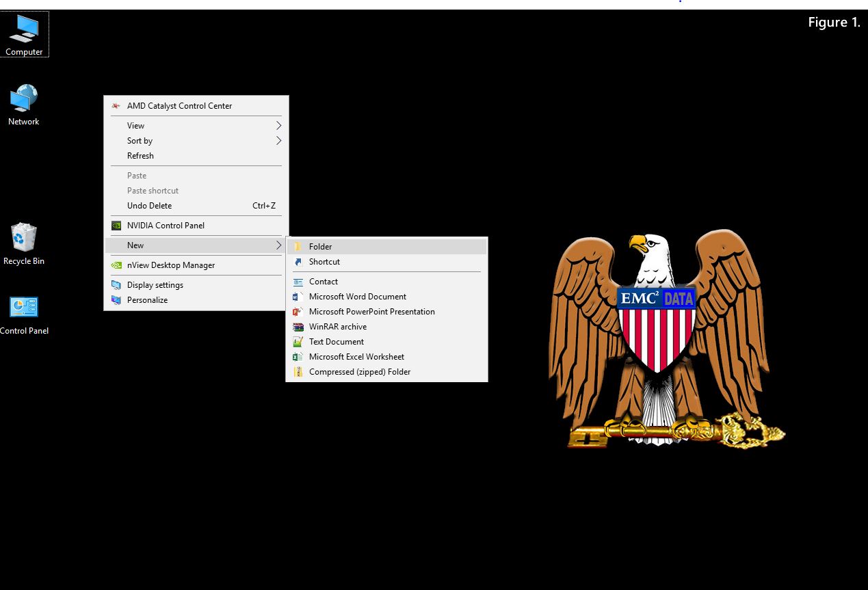Open the New menu entry

tap(196, 245)
